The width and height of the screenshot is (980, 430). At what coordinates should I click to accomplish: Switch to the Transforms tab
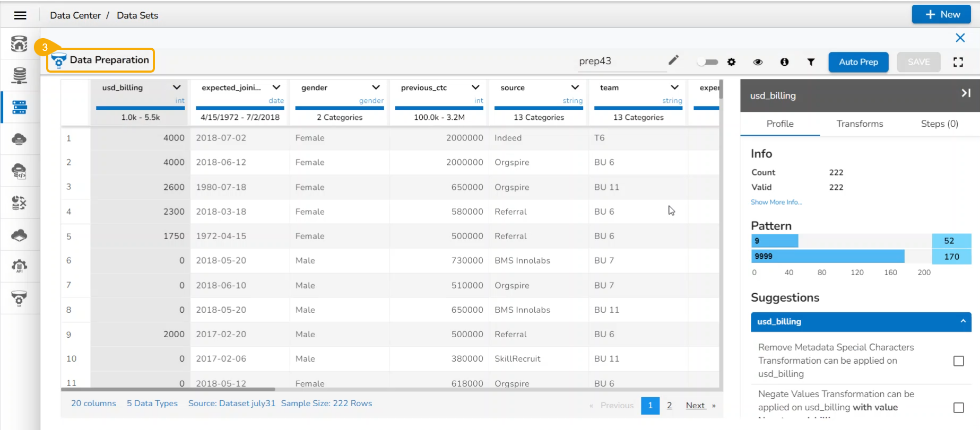point(860,124)
